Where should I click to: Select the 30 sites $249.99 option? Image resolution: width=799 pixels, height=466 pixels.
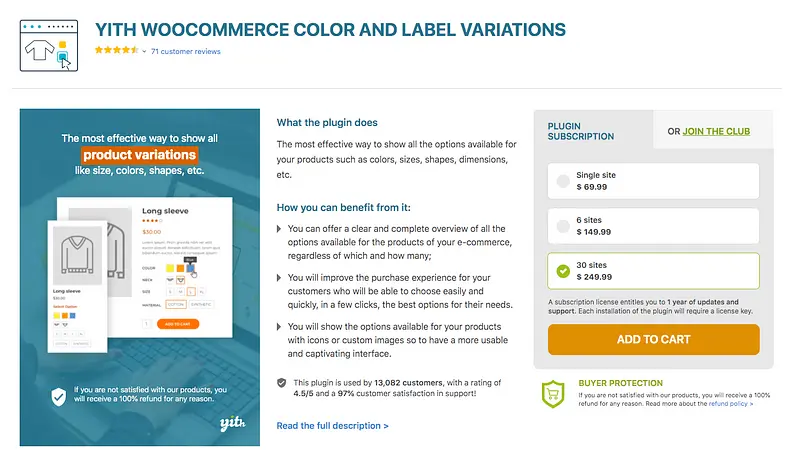coord(563,271)
